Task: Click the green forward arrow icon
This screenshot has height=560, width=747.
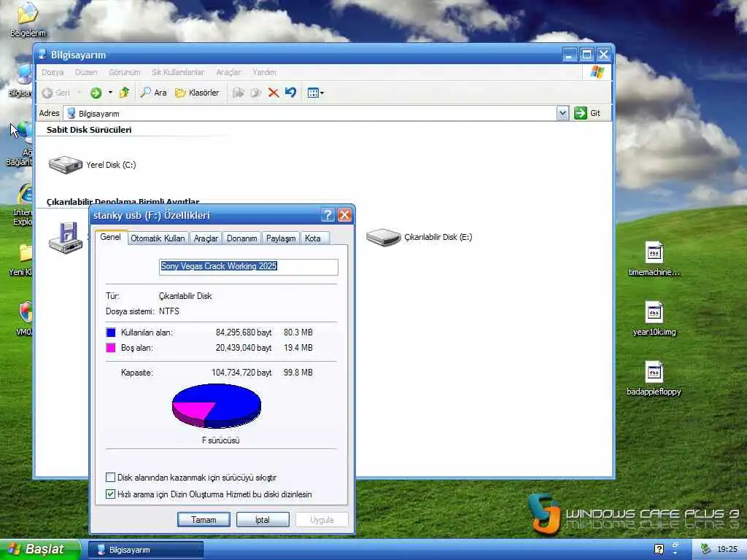Action: [96, 93]
